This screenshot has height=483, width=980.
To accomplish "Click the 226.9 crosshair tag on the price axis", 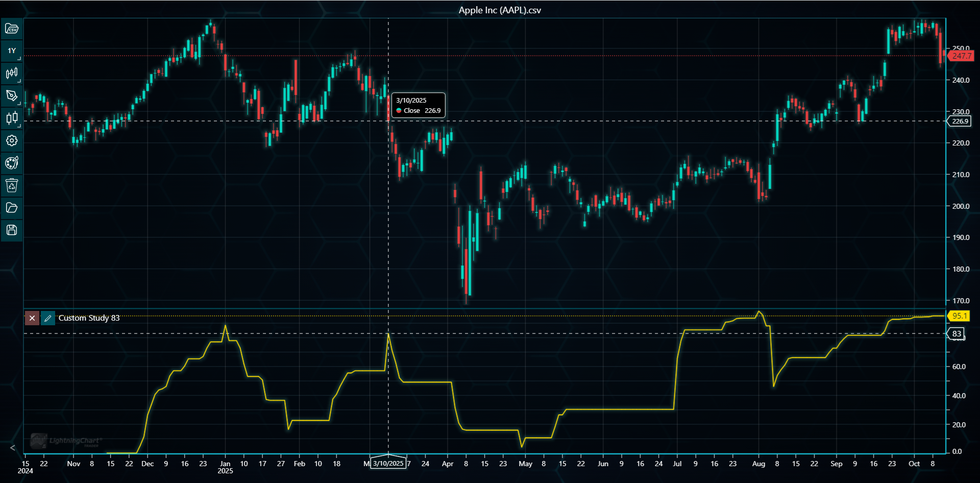I will (x=959, y=122).
